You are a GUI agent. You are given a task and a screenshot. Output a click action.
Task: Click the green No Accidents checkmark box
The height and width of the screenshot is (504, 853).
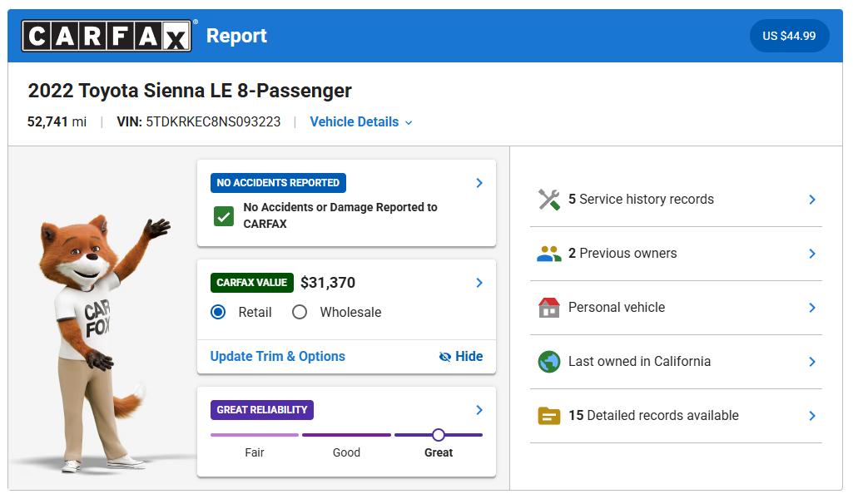pos(223,216)
